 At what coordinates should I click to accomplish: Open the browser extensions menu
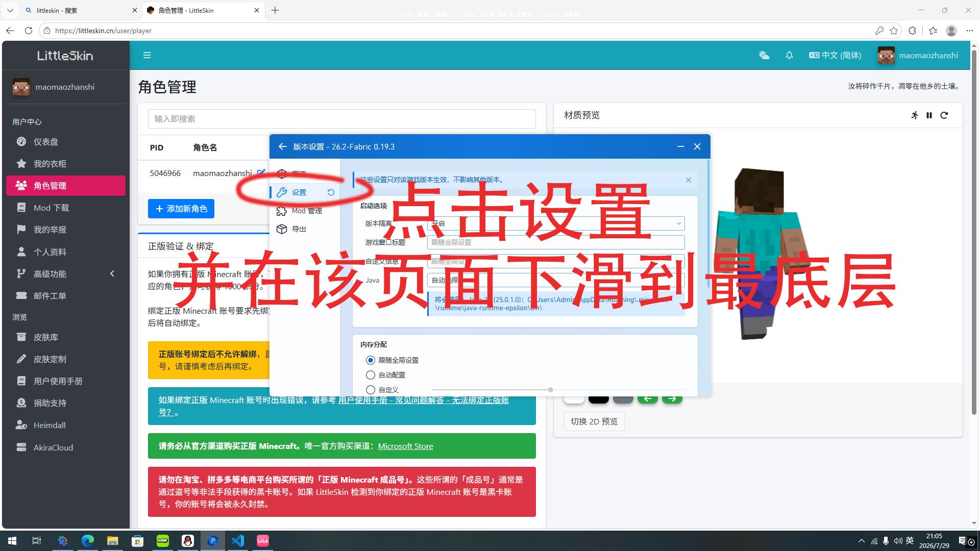click(913, 31)
